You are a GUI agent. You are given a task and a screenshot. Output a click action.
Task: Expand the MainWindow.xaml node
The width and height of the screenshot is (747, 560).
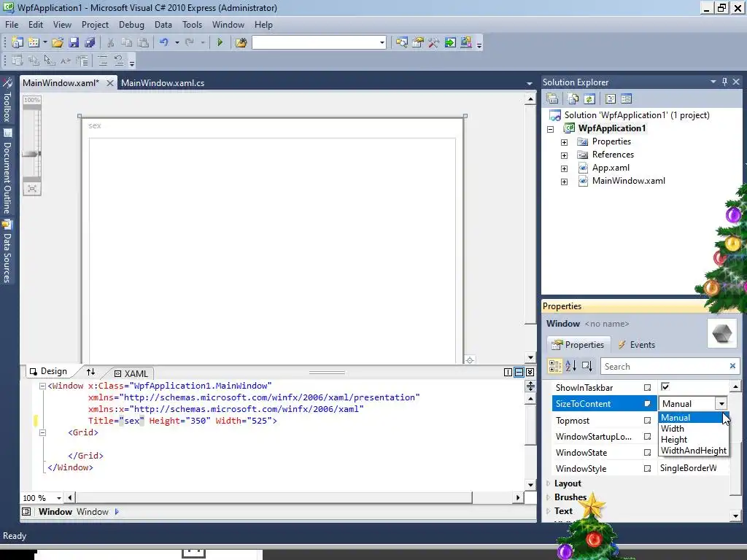pyautogui.click(x=564, y=182)
